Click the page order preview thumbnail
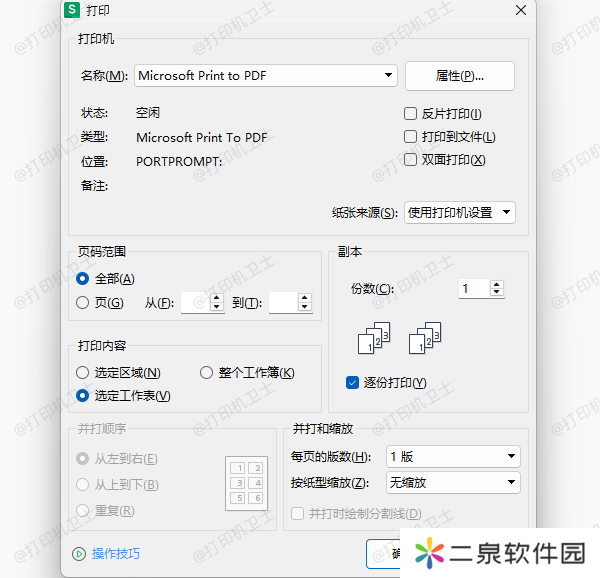600x578 pixels. coord(247,483)
